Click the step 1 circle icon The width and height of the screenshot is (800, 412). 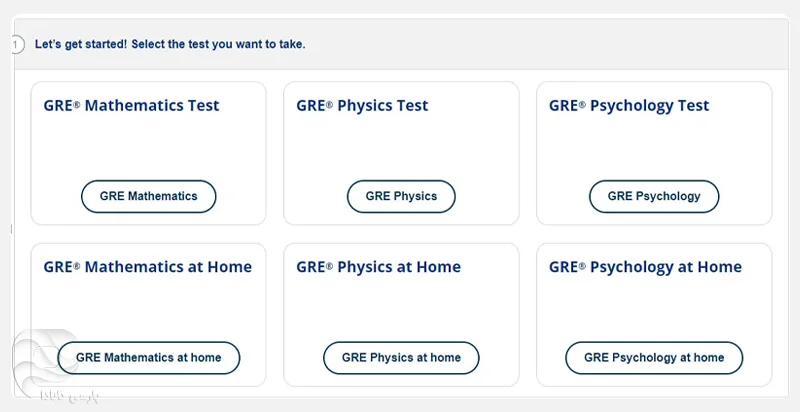tap(16, 44)
